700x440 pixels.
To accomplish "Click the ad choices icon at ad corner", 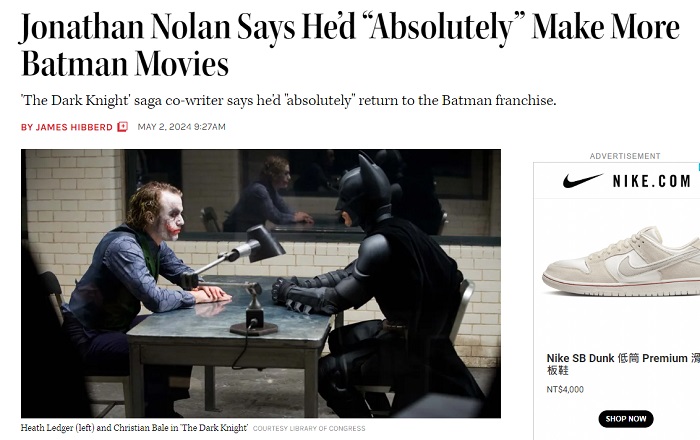I will click(698, 166).
